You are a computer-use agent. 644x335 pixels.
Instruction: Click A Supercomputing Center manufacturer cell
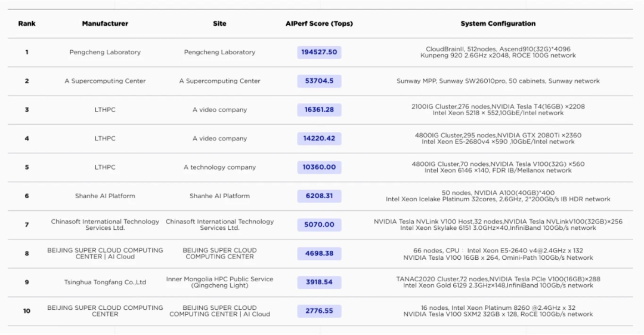pos(105,81)
